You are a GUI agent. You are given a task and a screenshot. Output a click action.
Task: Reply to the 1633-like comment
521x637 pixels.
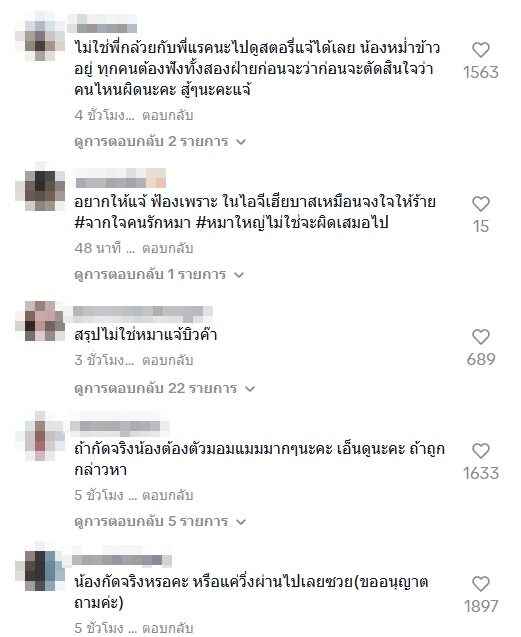[167, 495]
